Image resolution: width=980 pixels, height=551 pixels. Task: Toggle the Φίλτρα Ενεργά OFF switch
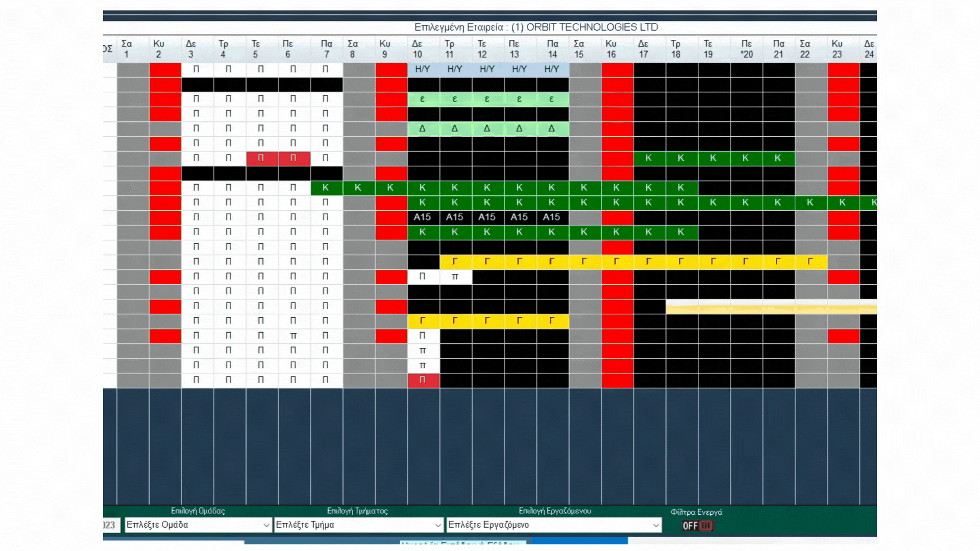click(697, 525)
